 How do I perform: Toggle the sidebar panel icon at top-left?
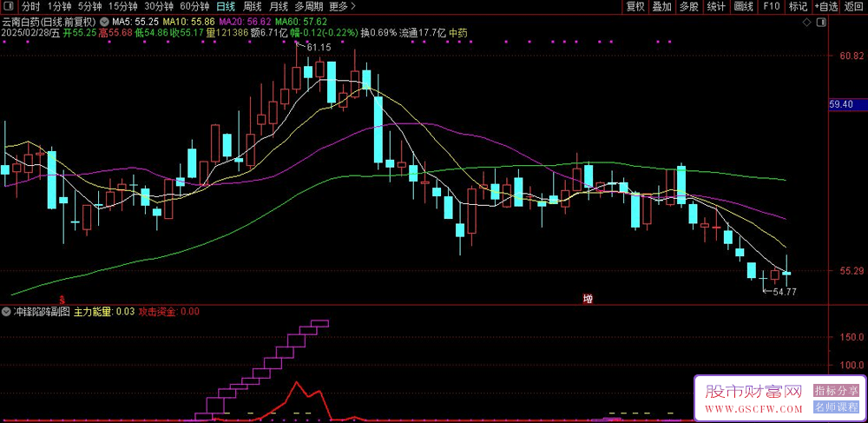(x=10, y=7)
